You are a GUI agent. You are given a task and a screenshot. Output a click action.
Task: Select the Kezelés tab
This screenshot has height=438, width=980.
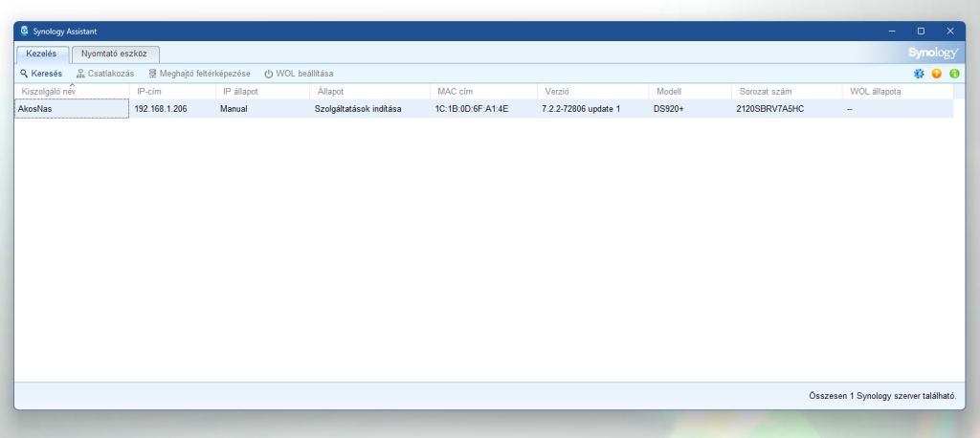pos(42,55)
